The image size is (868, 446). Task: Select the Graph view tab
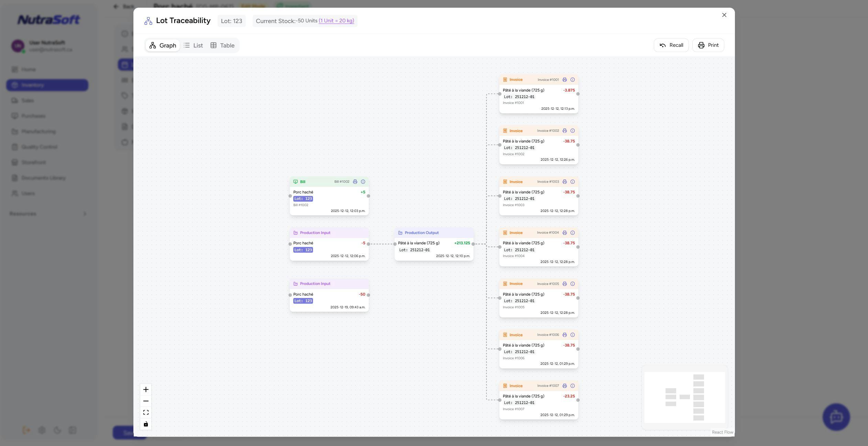point(163,45)
